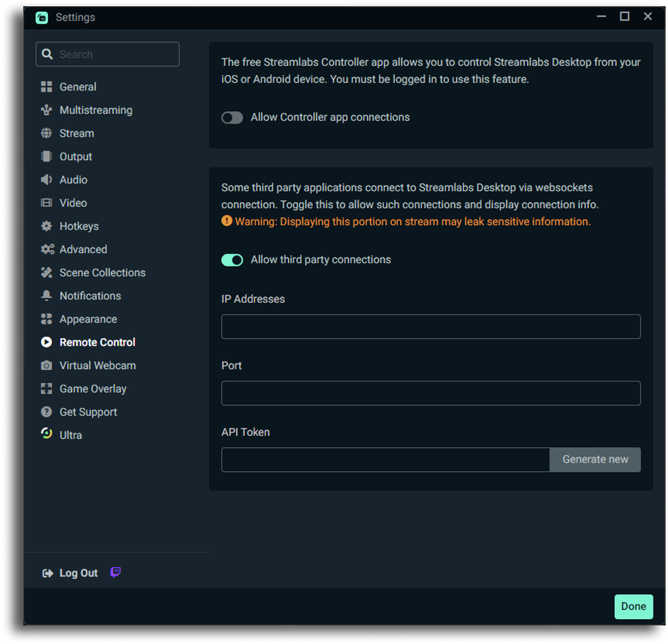Select Appearance in sidebar

pos(89,319)
